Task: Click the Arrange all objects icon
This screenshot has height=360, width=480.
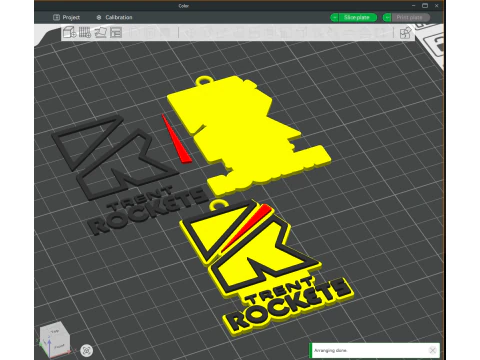Action: click(x=116, y=32)
